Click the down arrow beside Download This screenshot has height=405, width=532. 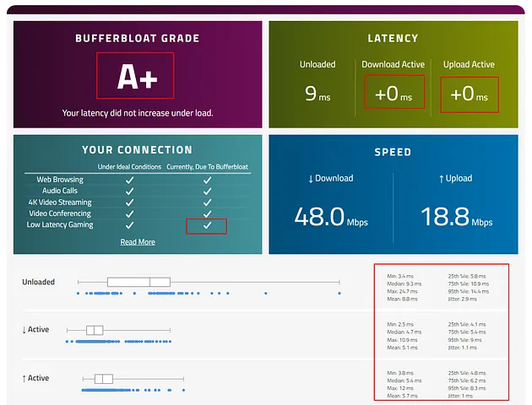(x=311, y=179)
